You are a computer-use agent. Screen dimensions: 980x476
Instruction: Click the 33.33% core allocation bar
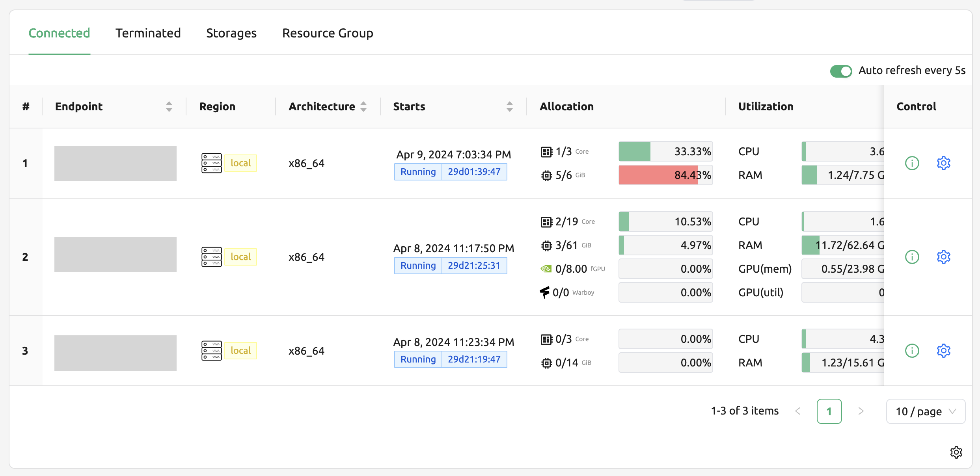tap(665, 151)
